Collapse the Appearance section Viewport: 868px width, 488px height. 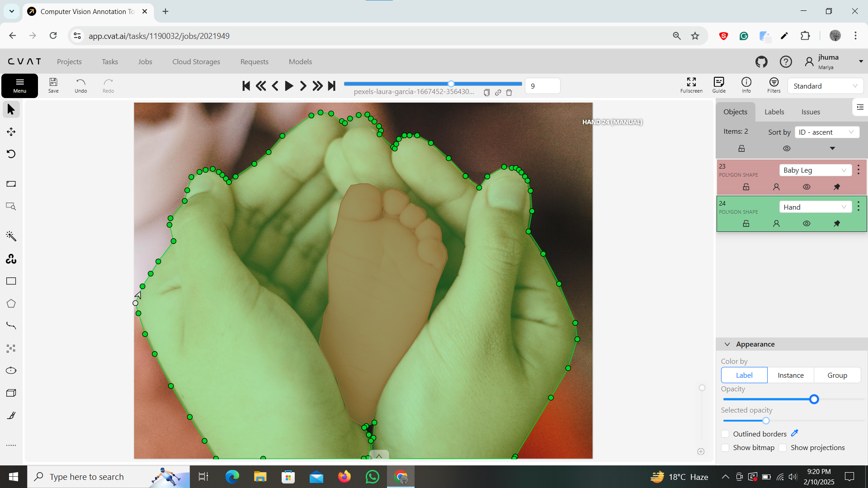pyautogui.click(x=727, y=344)
